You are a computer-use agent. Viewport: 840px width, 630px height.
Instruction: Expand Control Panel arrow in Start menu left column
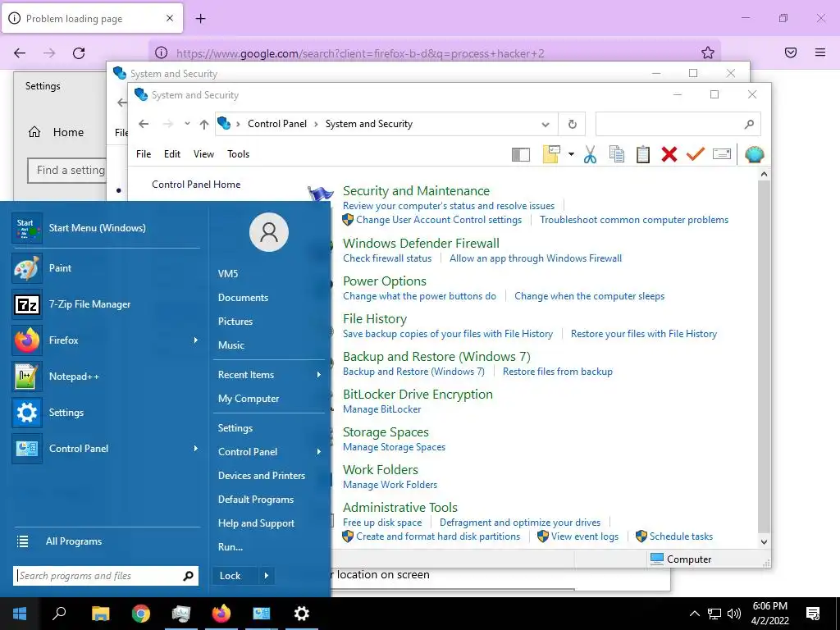[x=195, y=449]
